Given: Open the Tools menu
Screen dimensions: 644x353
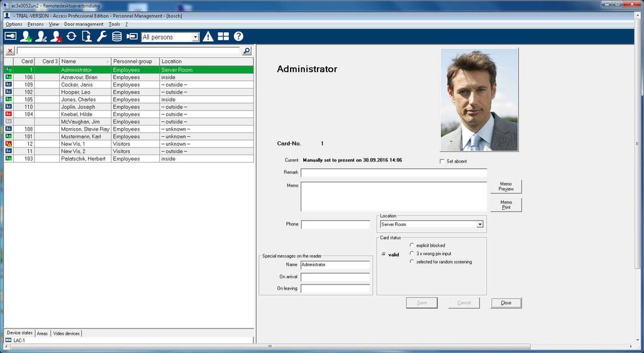Looking at the screenshot, I should pos(114,24).
